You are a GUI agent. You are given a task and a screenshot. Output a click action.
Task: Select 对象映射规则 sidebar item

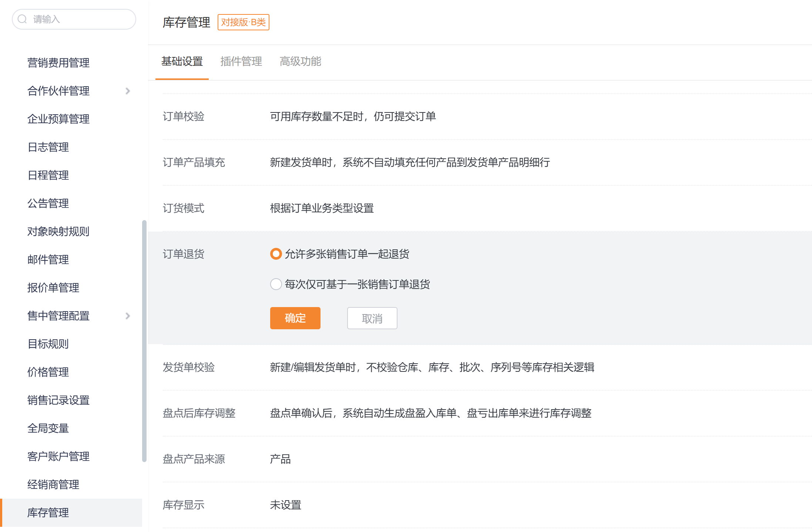(x=58, y=232)
